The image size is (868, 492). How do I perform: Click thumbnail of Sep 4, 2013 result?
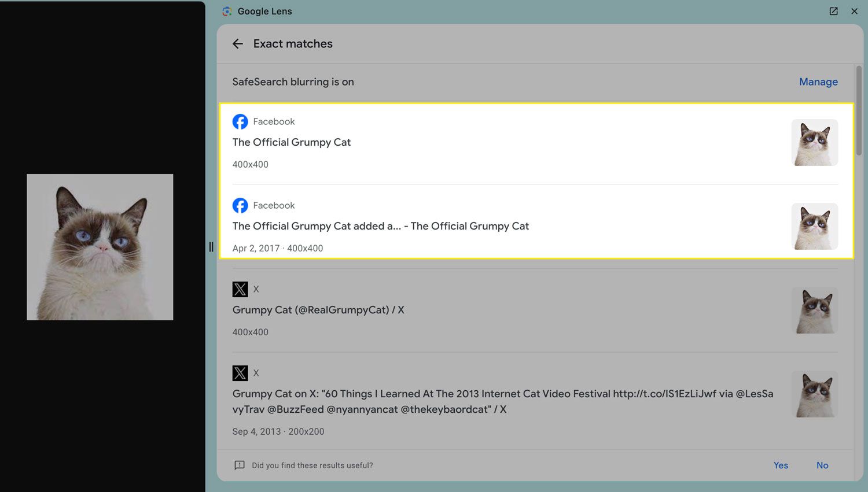[815, 394]
